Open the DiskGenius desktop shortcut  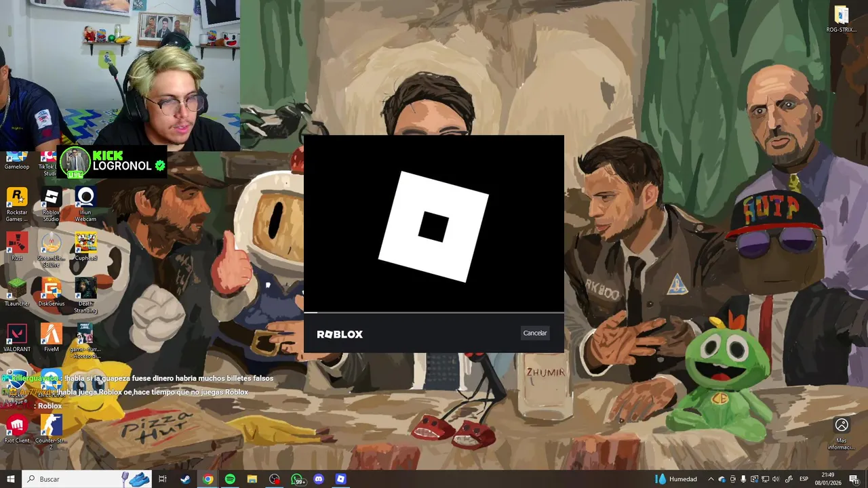click(x=51, y=292)
